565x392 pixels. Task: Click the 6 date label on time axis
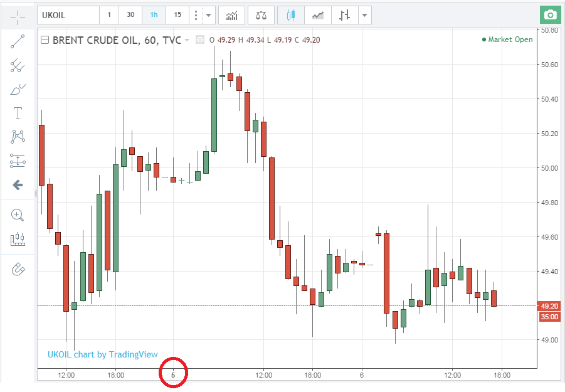pos(362,375)
